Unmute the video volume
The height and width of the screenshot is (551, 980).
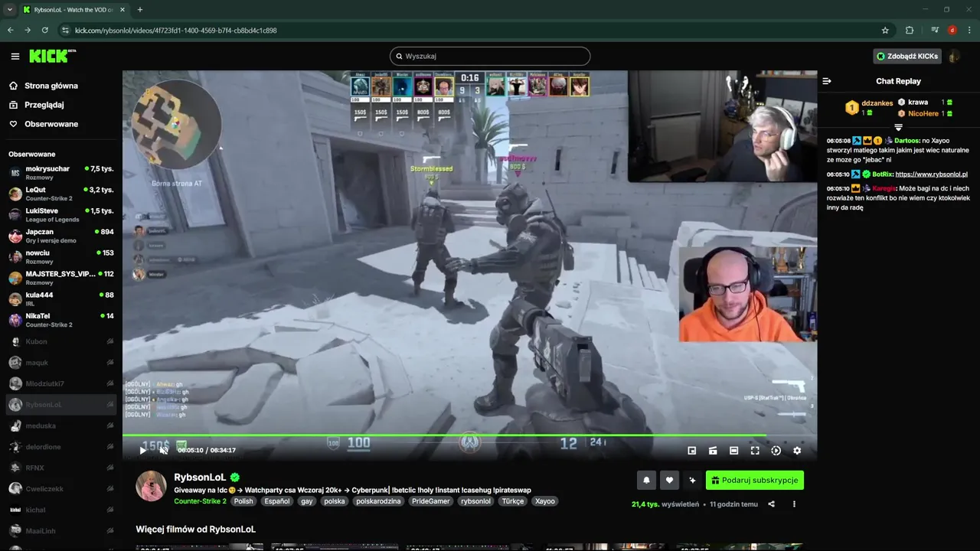click(163, 450)
